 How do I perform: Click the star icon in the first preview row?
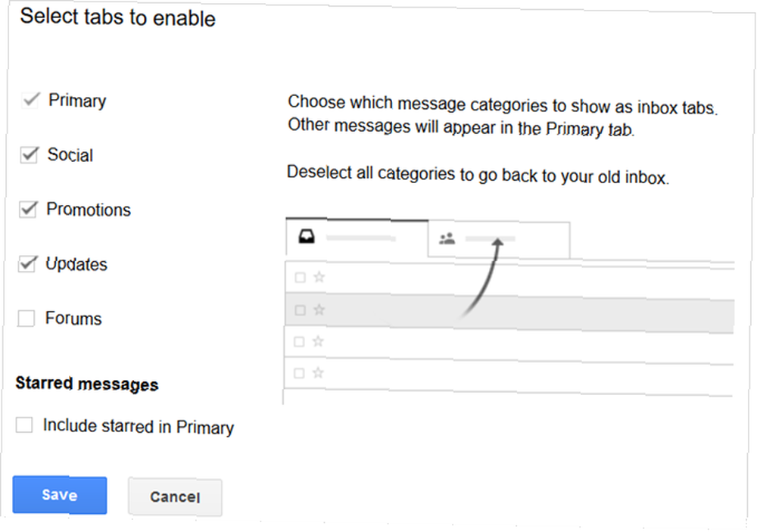tap(319, 277)
